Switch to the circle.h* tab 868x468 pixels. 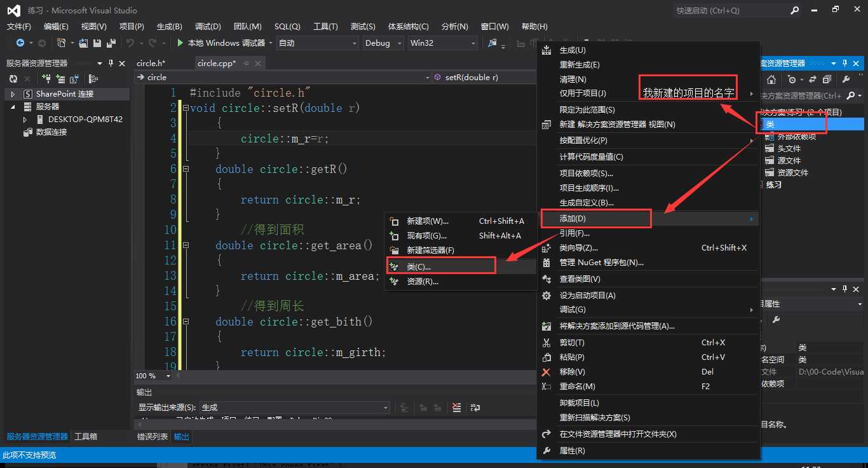(x=151, y=63)
